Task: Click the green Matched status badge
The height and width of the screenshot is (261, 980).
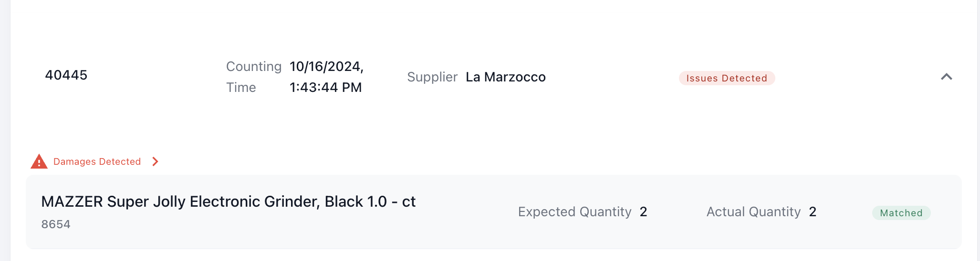Action: (x=901, y=213)
